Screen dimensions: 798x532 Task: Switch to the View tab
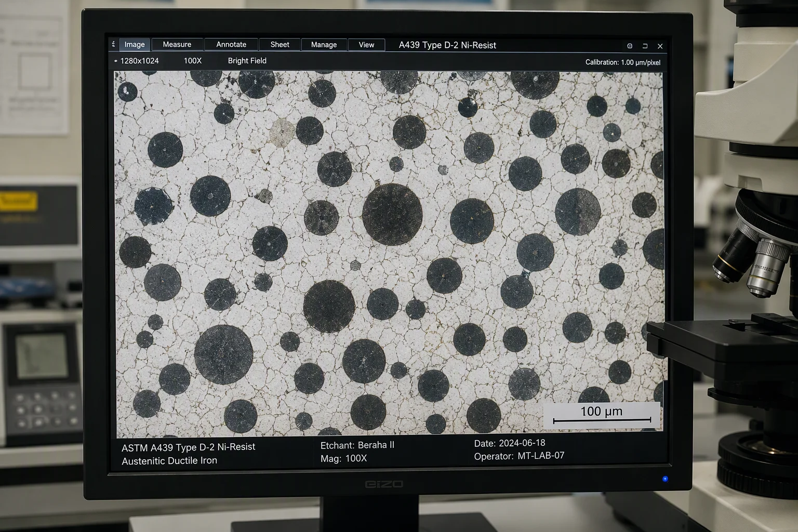click(x=366, y=45)
